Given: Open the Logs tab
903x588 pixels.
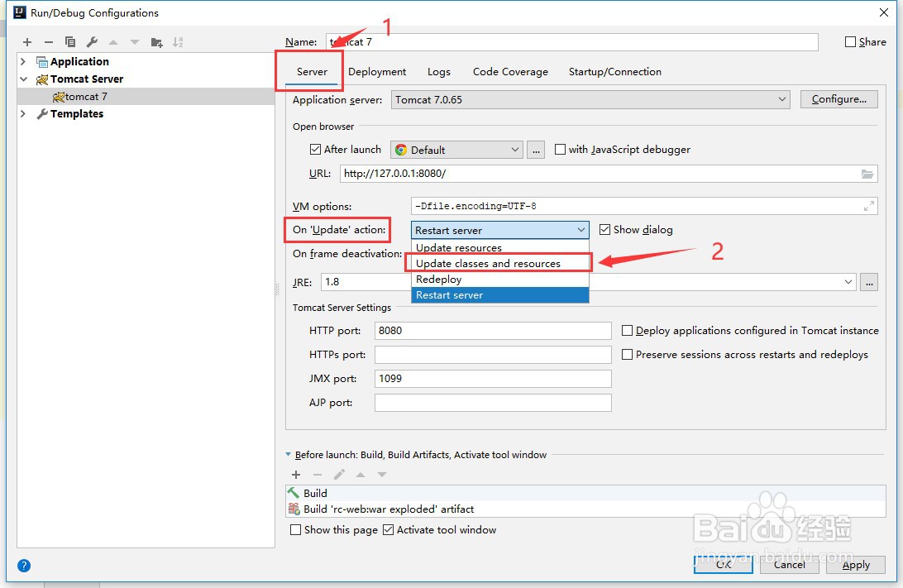Looking at the screenshot, I should 439,72.
